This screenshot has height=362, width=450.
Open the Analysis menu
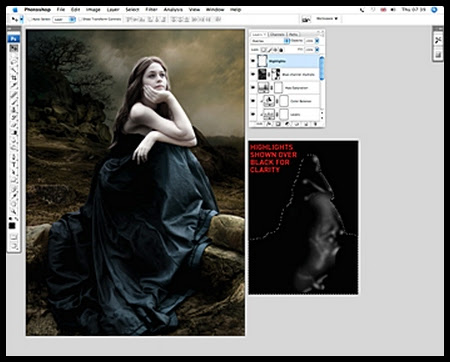173,10
